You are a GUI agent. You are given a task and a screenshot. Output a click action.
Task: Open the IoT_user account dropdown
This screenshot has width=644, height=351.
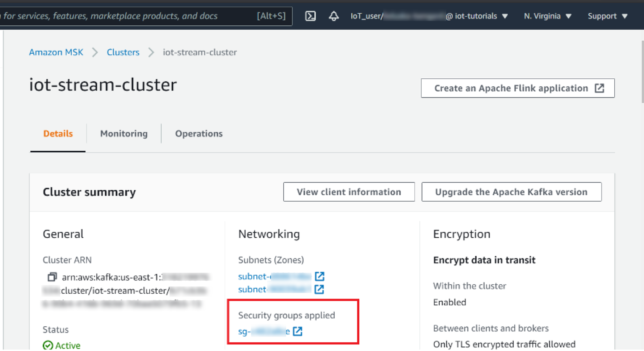[x=429, y=16]
